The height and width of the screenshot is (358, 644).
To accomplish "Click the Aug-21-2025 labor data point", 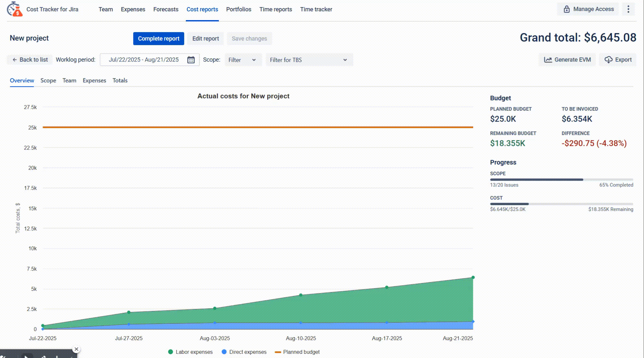I will [x=473, y=277].
